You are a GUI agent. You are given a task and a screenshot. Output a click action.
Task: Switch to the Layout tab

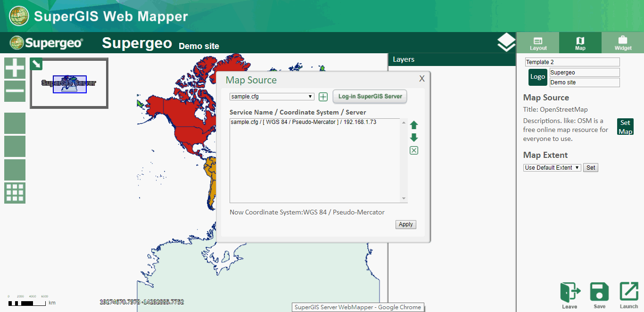538,43
